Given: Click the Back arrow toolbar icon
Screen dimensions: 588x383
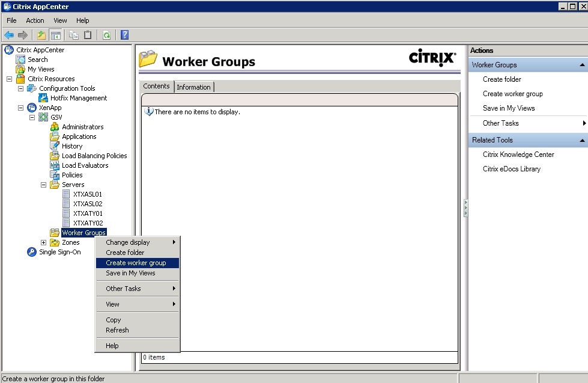Looking at the screenshot, I should pos(9,35).
